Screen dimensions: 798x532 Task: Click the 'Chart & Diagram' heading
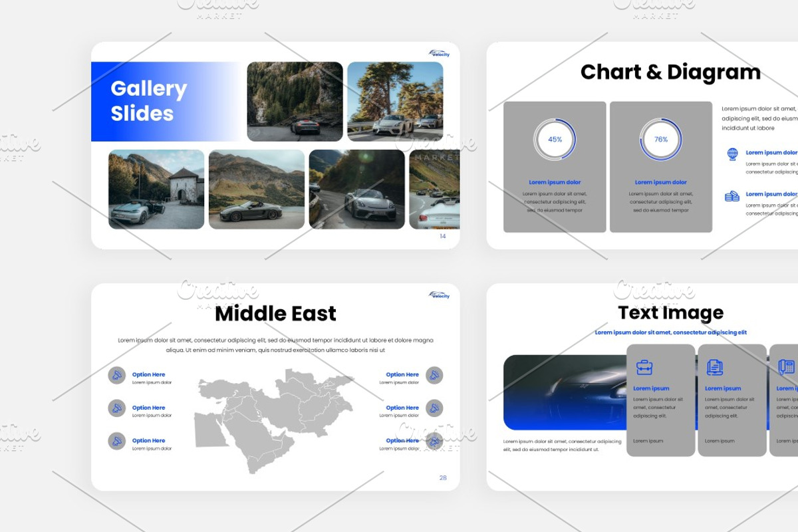pos(670,72)
